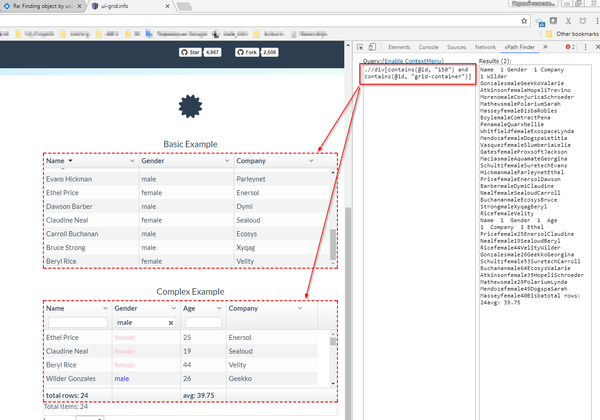Click the GitHub Fork button
Viewport: 600px width, 420px height.
pyautogui.click(x=247, y=52)
